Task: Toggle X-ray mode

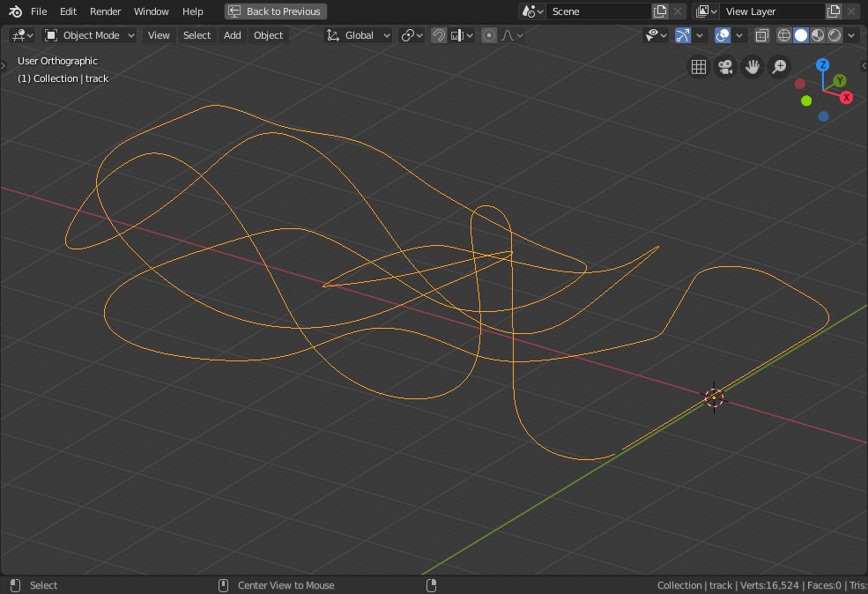Action: (761, 35)
